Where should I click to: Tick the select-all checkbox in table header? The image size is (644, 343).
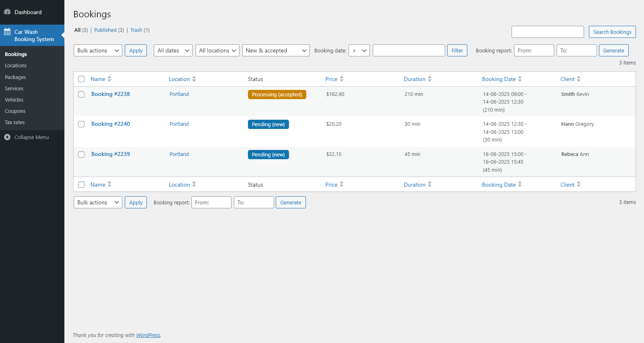(81, 79)
